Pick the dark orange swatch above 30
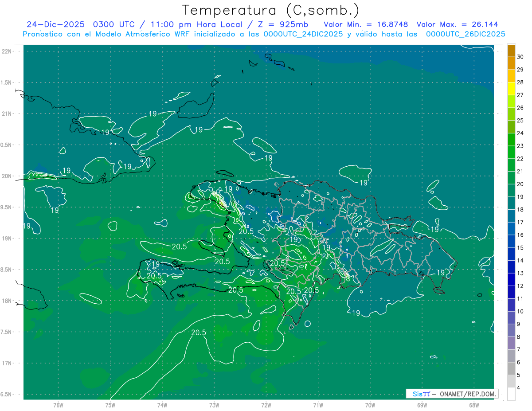Image resolution: width=532 pixels, height=411 pixels. [x=511, y=51]
